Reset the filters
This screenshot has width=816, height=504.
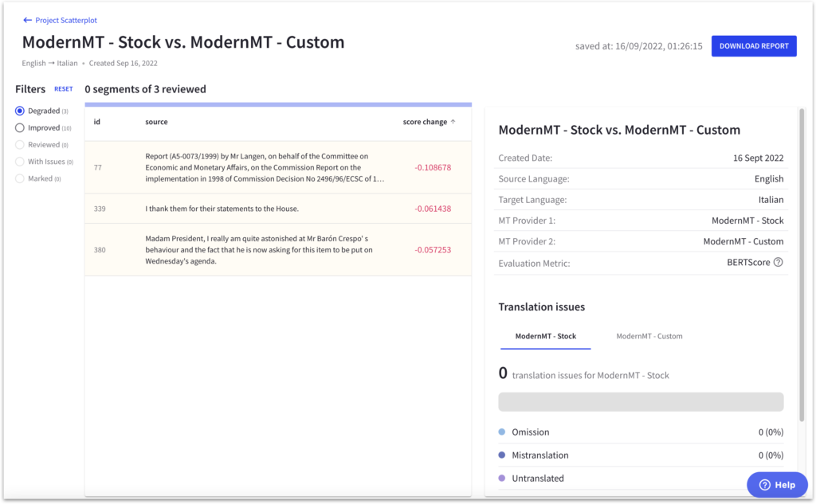(64, 89)
